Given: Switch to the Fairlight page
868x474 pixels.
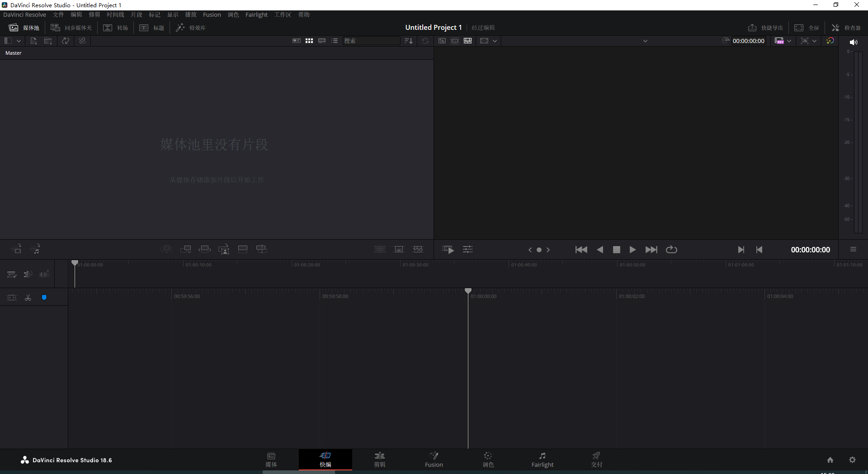Looking at the screenshot, I should [542, 460].
